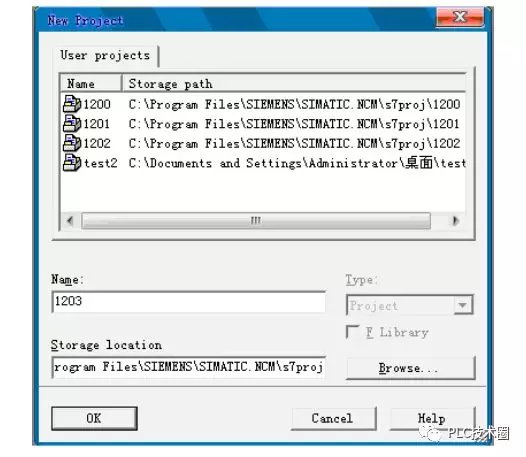Screen dimensions: 526x457
Task: Open the Type dropdown showing Project
Action: (410, 305)
